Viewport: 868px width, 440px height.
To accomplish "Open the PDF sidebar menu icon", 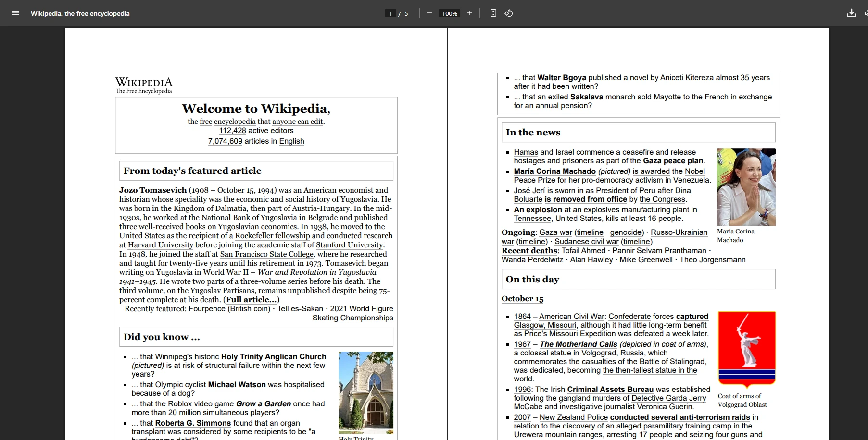I will click(15, 13).
